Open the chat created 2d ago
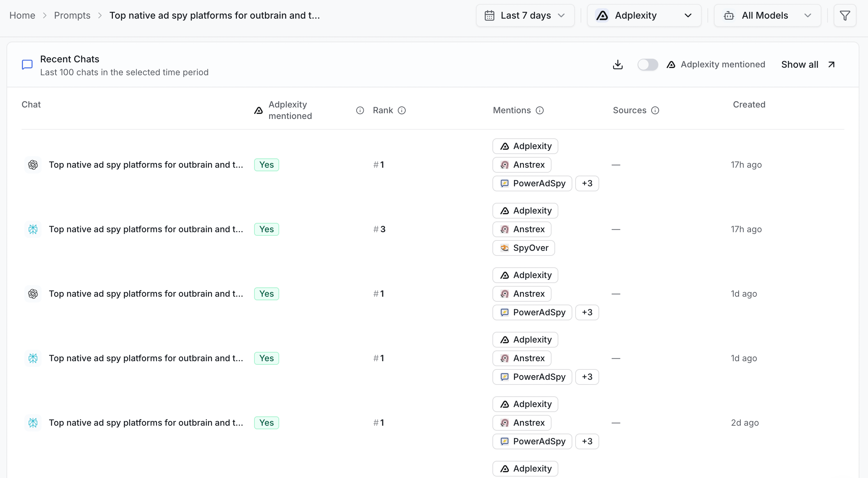The height and width of the screenshot is (478, 868). coord(146,423)
